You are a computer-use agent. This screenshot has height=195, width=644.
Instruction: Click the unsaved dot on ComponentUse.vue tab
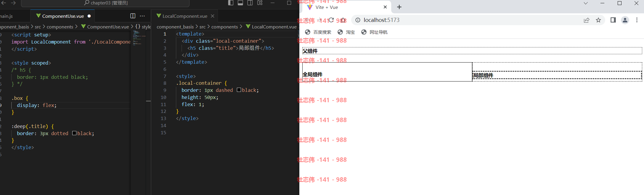pyautogui.click(x=89, y=16)
